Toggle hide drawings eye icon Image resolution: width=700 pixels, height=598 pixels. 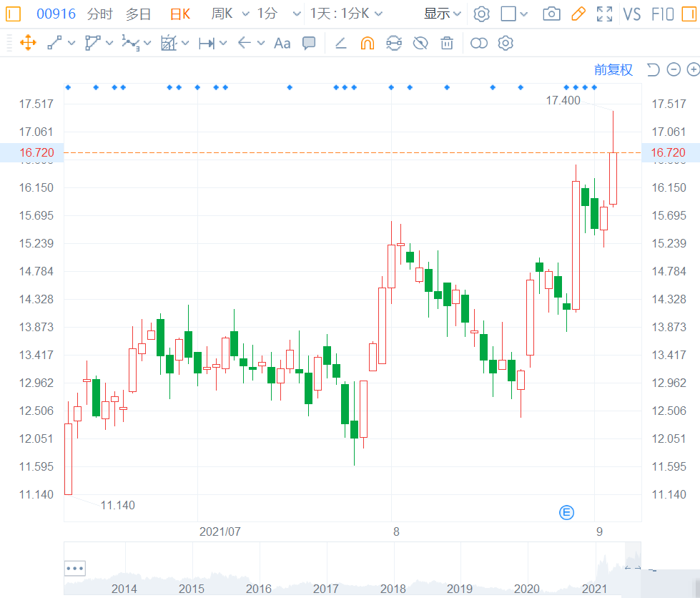point(420,44)
